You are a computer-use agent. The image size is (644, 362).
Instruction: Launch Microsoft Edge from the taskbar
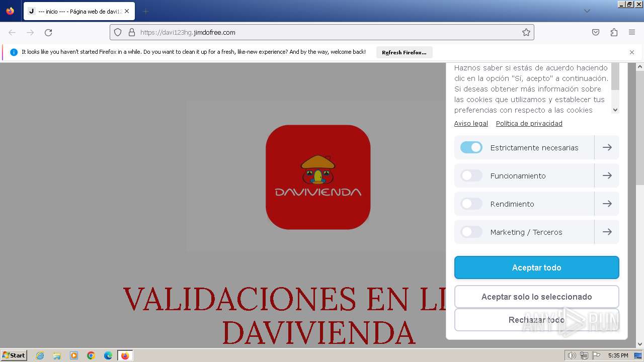point(108,355)
